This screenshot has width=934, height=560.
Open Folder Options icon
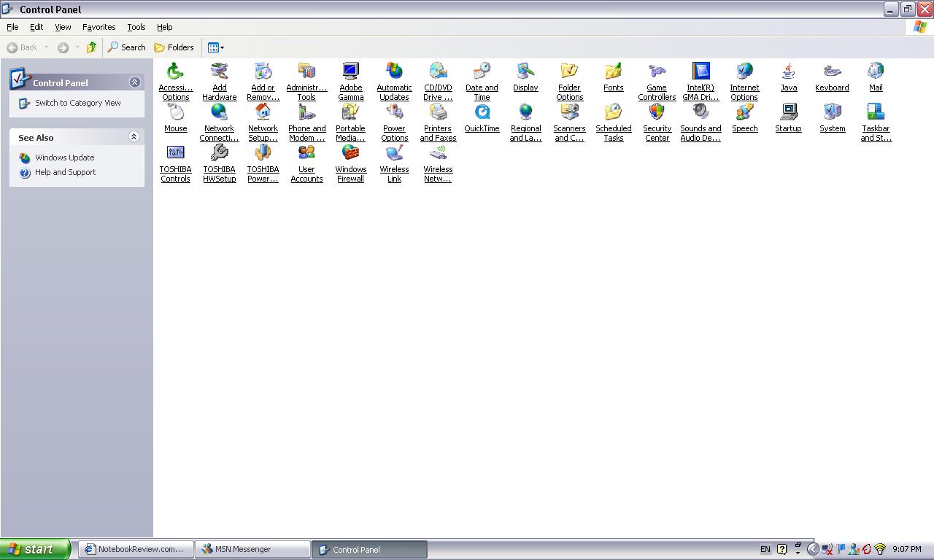(569, 71)
